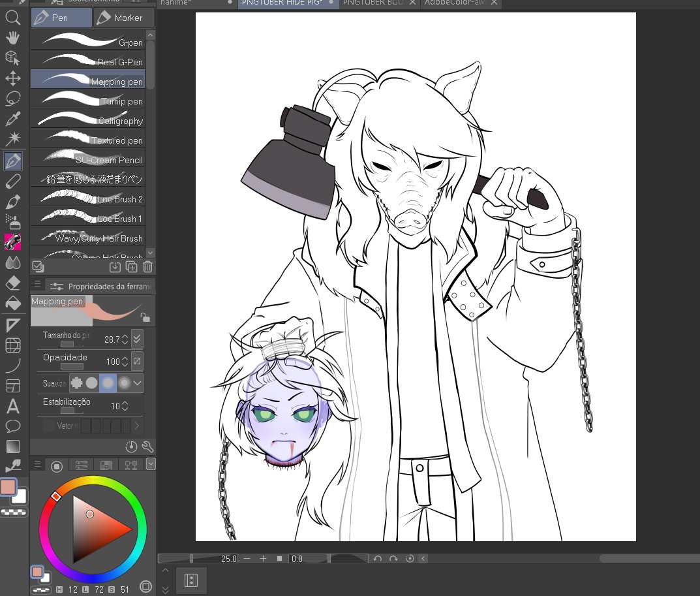Select the Figure shape tool
700x596 pixels.
point(12,325)
